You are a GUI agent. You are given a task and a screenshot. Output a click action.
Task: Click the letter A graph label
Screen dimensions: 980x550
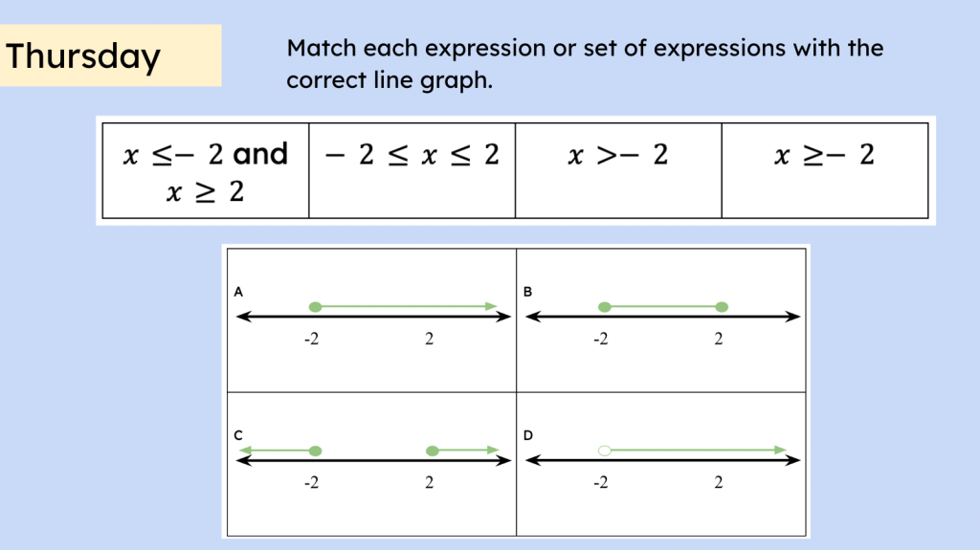pyautogui.click(x=238, y=292)
